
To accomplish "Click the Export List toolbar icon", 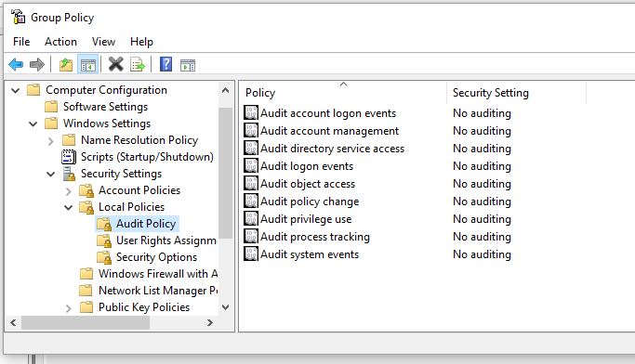I will tap(138, 64).
